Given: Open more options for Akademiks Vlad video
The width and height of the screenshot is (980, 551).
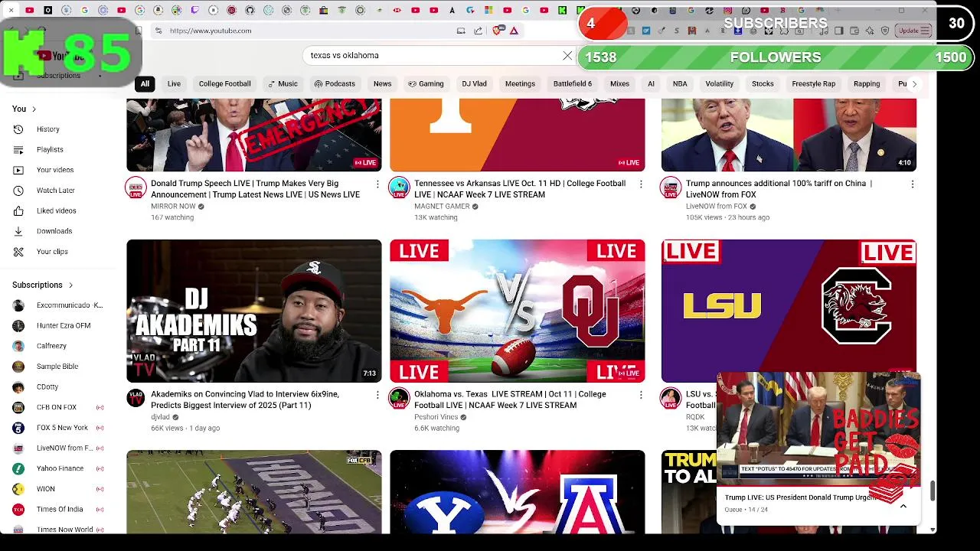Looking at the screenshot, I should click(377, 395).
